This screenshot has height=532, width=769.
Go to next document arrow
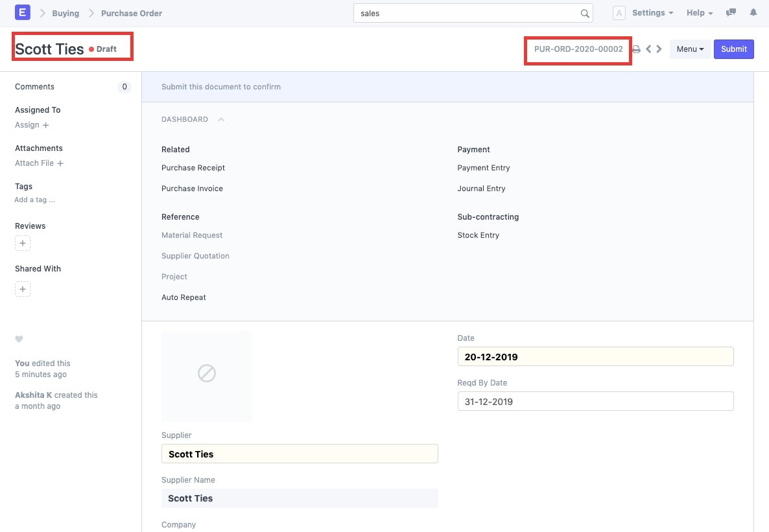[659, 49]
